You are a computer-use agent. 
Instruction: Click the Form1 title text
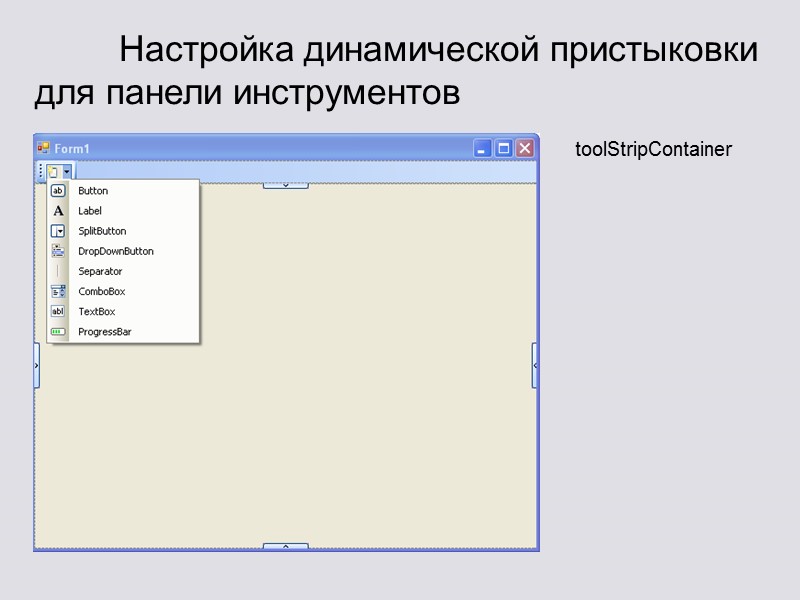point(72,149)
